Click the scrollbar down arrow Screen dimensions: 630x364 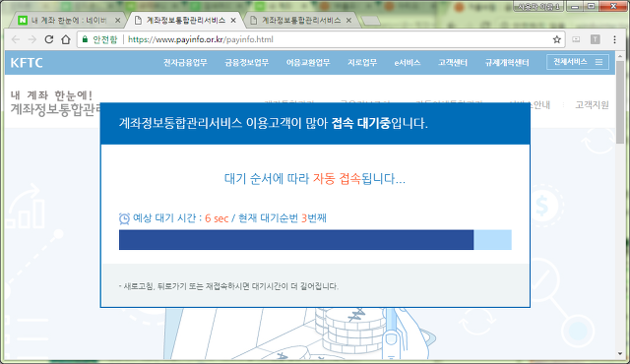[x=620, y=353]
